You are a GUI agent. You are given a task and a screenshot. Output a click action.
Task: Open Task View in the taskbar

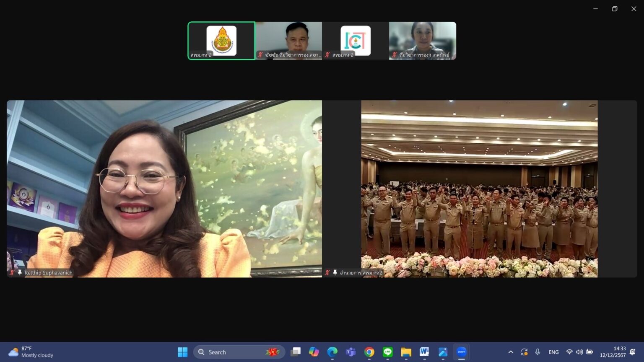click(x=296, y=352)
